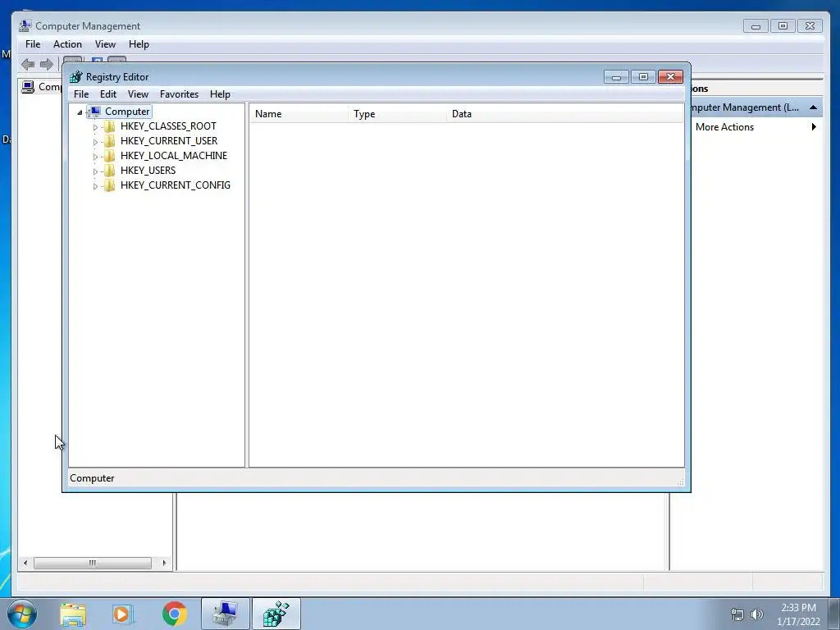Open Registry Editor View menu

[x=138, y=94]
